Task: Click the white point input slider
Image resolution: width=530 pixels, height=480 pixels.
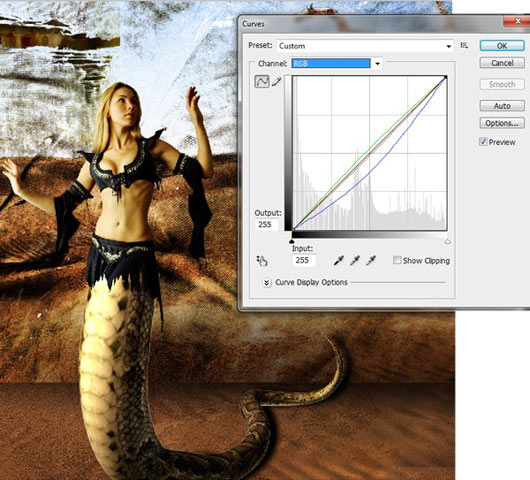Action: click(448, 241)
